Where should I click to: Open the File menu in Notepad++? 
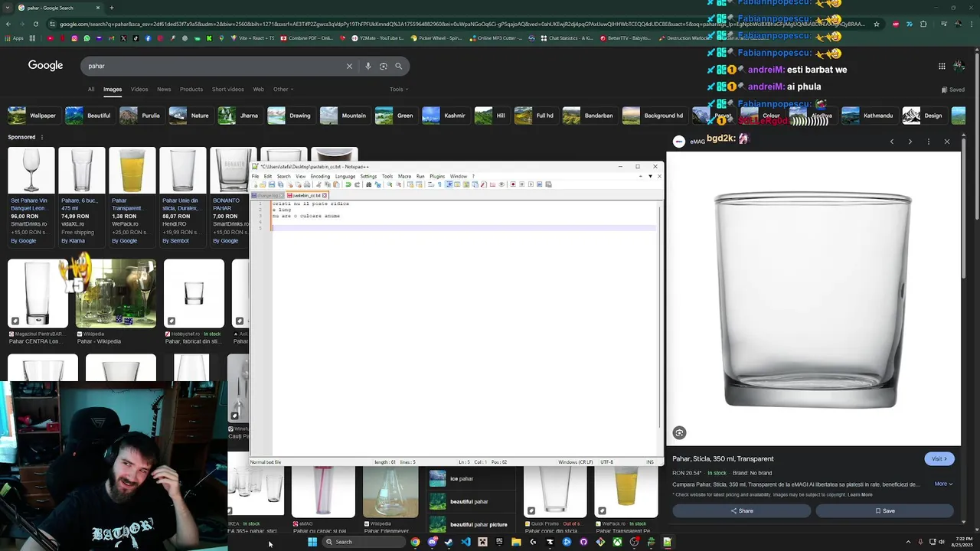pos(256,176)
